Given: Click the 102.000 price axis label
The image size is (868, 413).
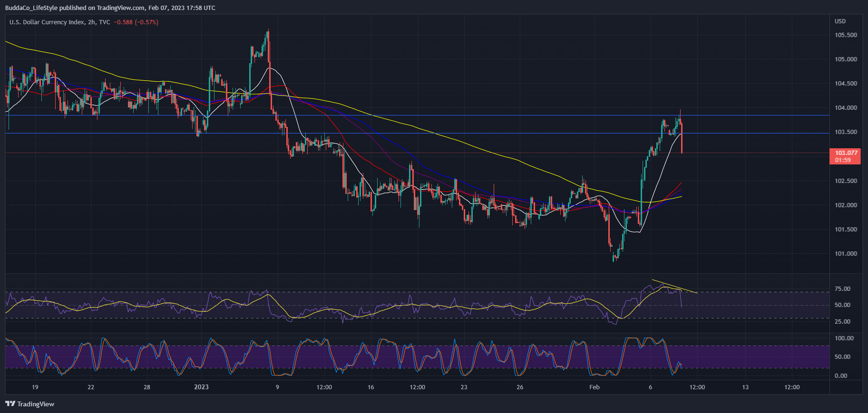Looking at the screenshot, I should click(846, 205).
